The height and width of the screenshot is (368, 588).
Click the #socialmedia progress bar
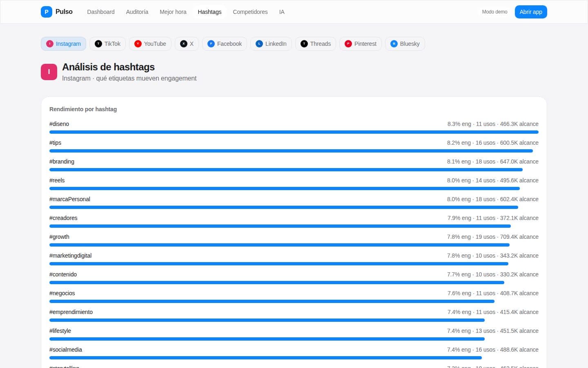tap(265, 358)
